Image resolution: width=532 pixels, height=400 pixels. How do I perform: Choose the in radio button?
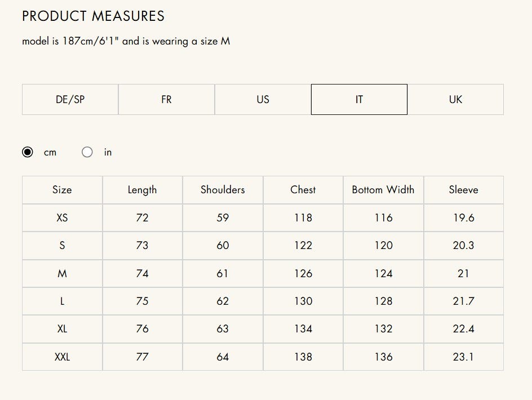[87, 152]
